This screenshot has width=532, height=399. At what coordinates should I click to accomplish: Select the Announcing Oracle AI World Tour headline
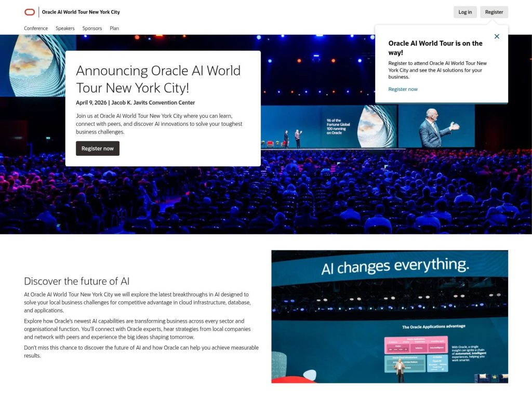[x=158, y=79]
